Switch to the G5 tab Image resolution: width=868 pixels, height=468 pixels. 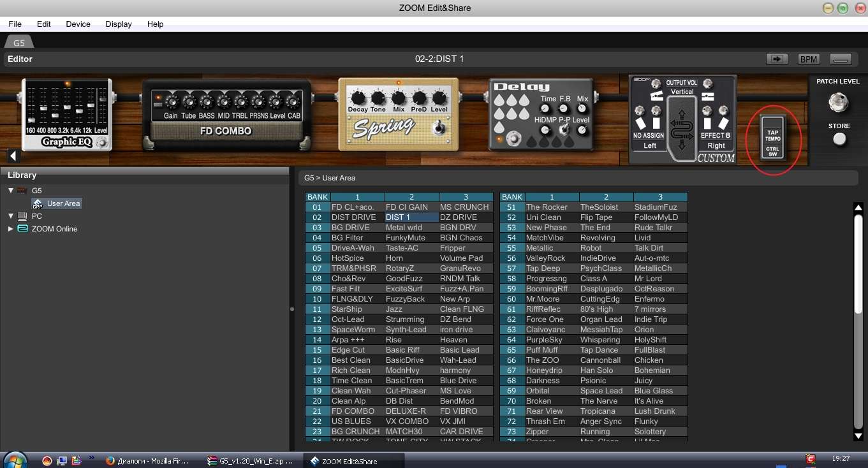click(19, 43)
